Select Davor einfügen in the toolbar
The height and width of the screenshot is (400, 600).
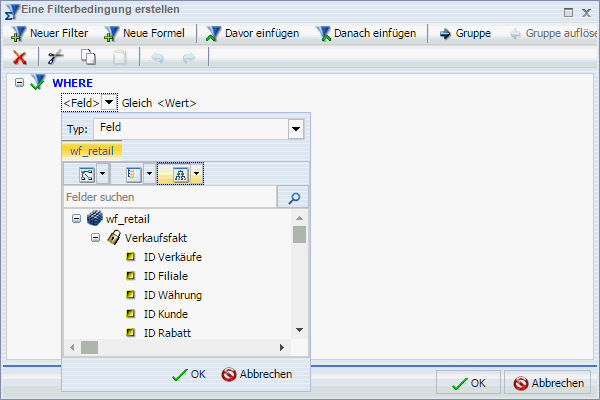(x=252, y=33)
